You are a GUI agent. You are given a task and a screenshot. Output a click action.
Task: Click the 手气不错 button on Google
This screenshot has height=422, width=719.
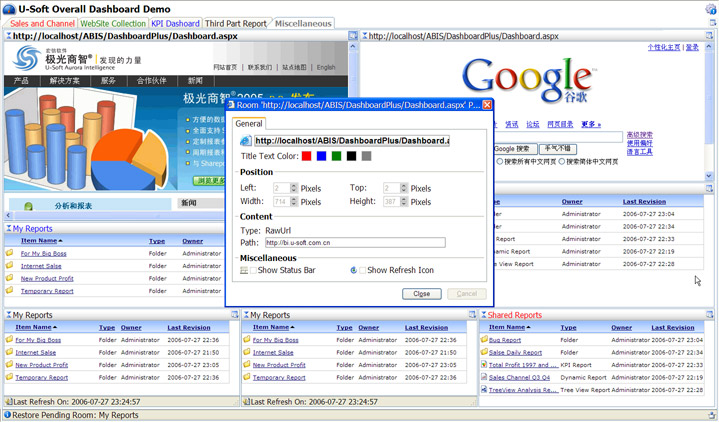558,149
